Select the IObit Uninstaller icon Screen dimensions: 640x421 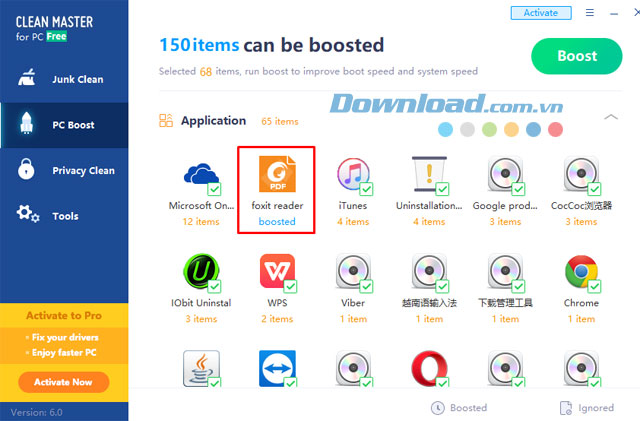tap(201, 271)
